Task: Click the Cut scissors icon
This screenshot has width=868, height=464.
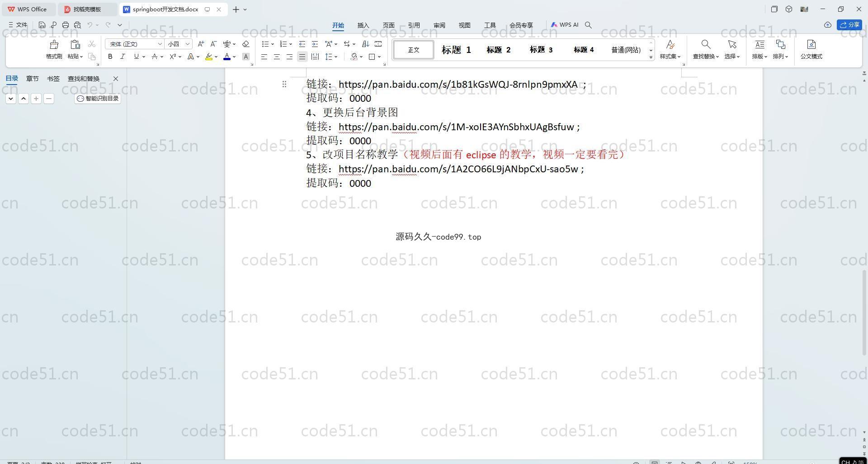Action: point(92,44)
